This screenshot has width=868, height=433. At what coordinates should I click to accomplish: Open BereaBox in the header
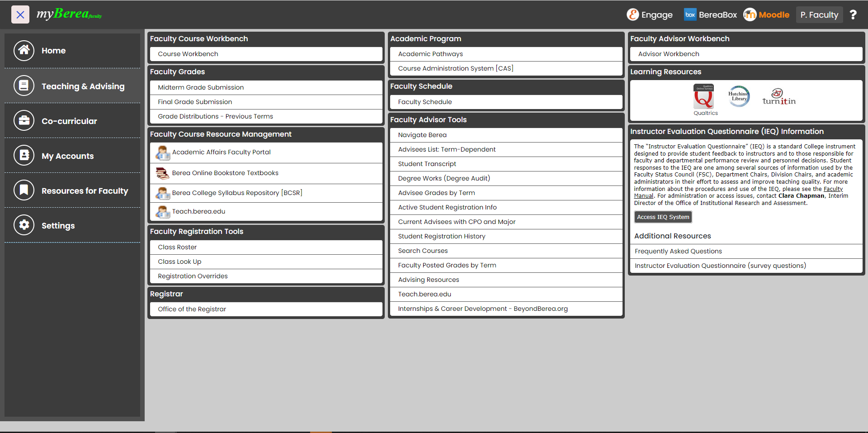pos(710,15)
